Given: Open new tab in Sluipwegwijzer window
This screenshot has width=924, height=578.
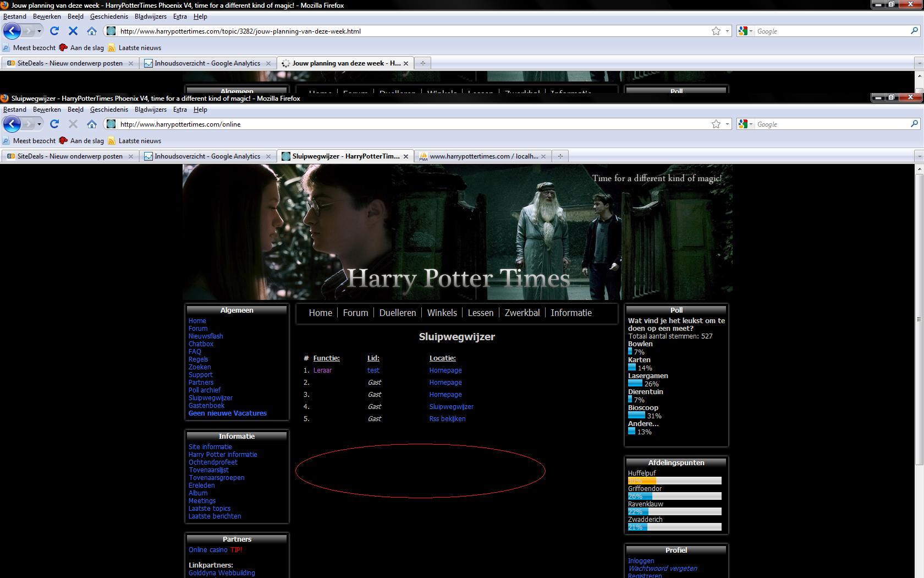Looking at the screenshot, I should point(560,156).
